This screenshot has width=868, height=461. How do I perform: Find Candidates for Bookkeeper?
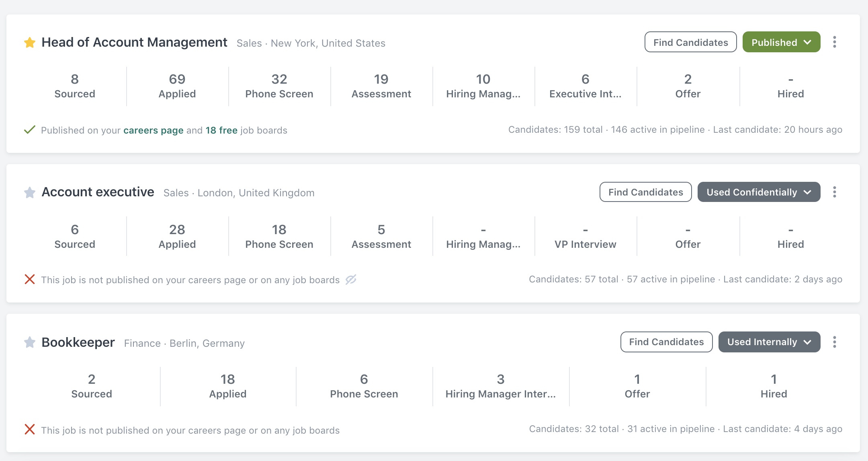[666, 342]
